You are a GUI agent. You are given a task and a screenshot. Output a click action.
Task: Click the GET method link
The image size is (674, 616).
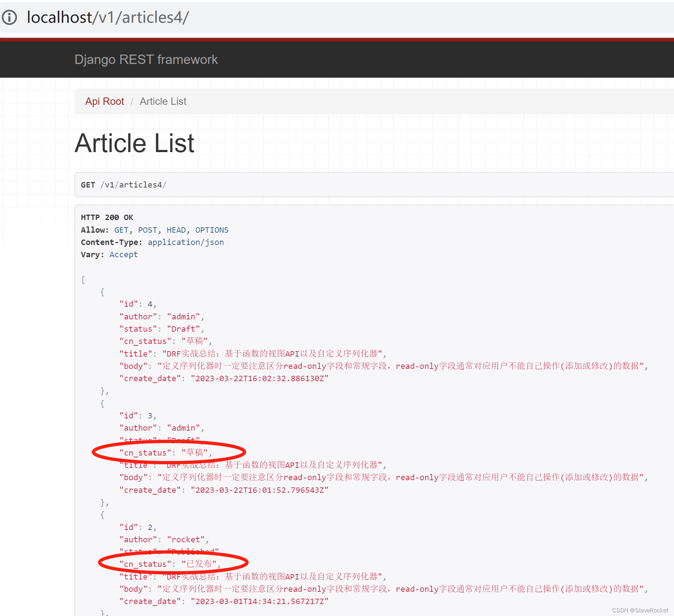[x=121, y=230]
